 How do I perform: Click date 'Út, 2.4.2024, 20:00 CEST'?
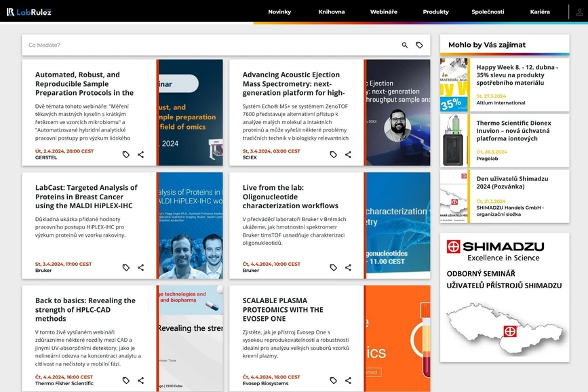(64, 151)
